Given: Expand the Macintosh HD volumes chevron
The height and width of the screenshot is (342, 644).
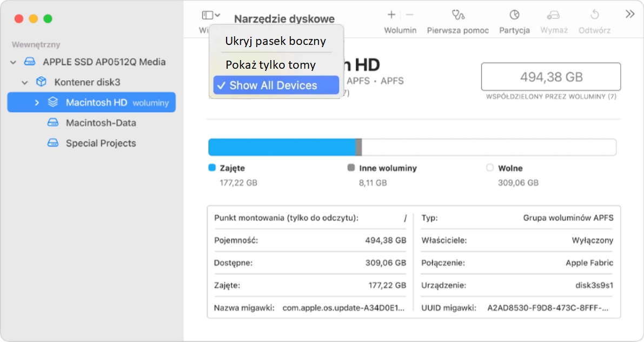Looking at the screenshot, I should tap(37, 102).
